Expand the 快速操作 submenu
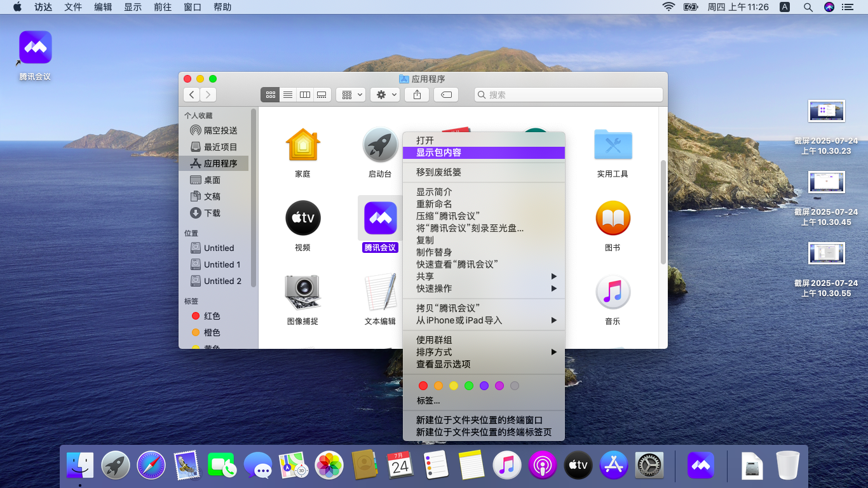The height and width of the screenshot is (488, 868). coord(484,288)
